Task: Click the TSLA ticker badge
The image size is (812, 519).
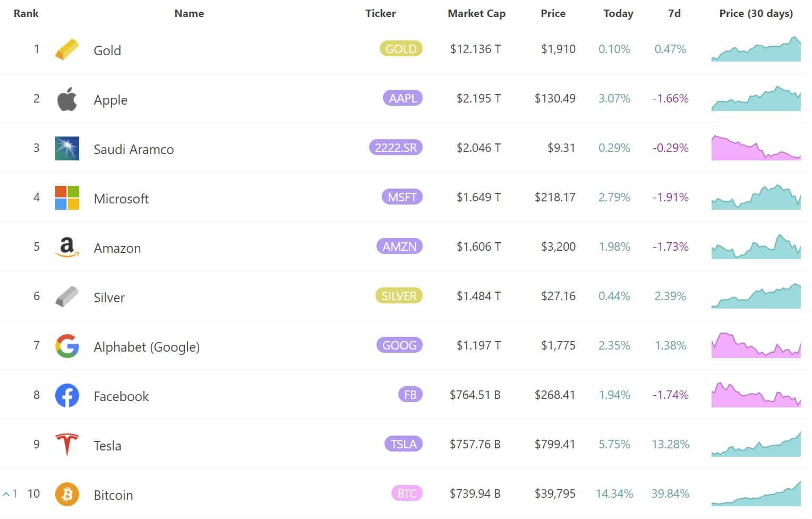Action: tap(403, 444)
